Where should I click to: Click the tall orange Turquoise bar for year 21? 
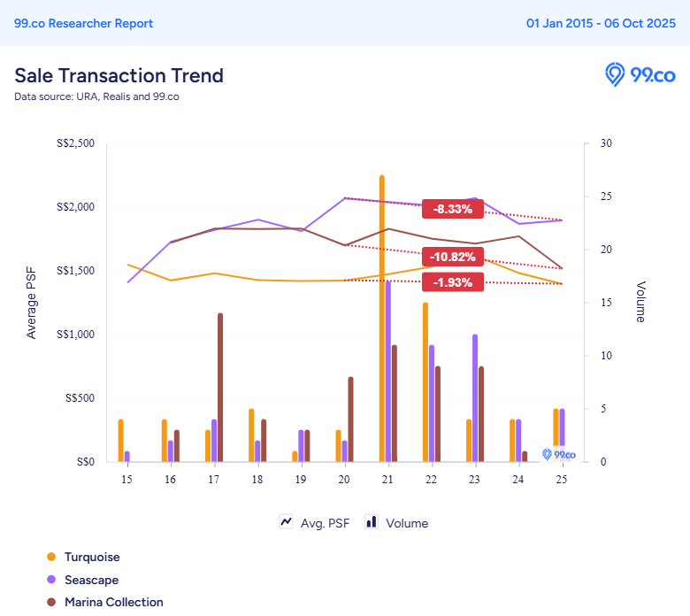tap(382, 319)
